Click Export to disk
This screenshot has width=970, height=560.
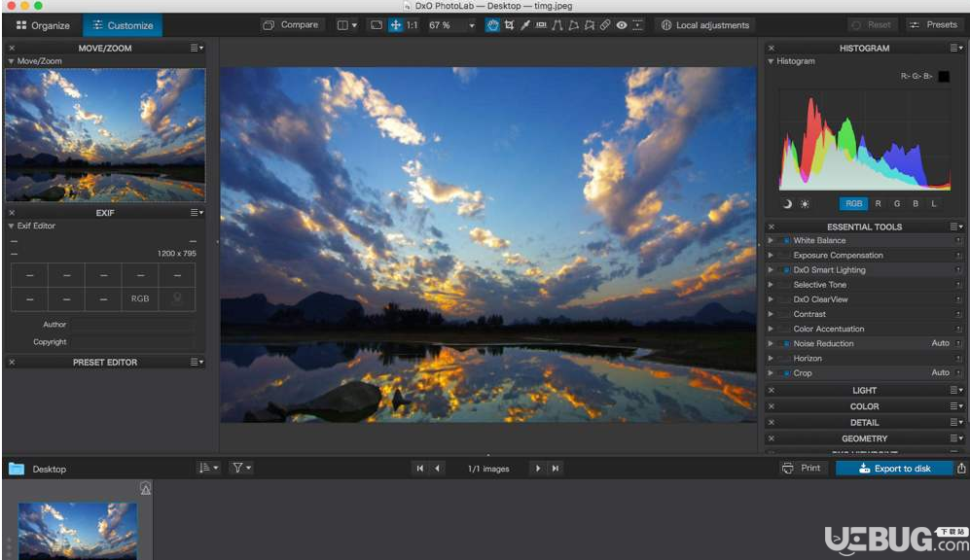coord(894,469)
